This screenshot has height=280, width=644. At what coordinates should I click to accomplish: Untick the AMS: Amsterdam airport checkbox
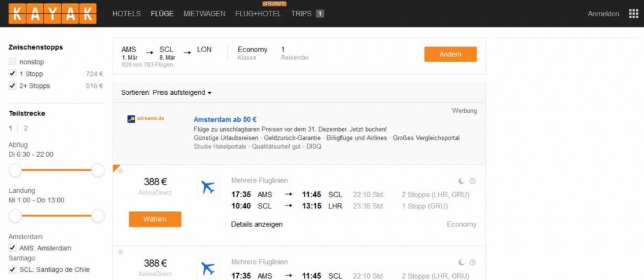13,248
